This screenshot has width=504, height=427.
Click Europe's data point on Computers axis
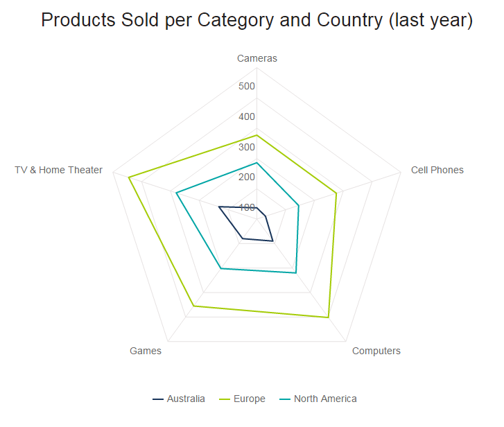(x=328, y=317)
